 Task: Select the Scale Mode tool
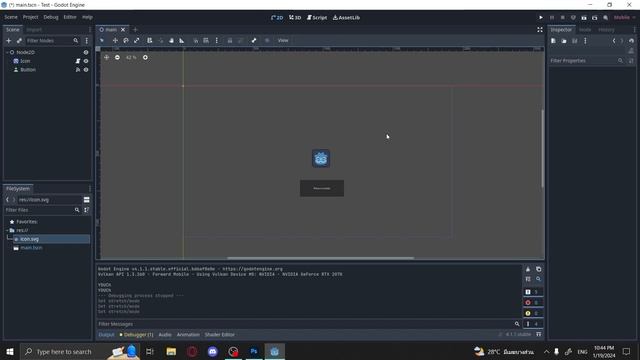point(137,40)
